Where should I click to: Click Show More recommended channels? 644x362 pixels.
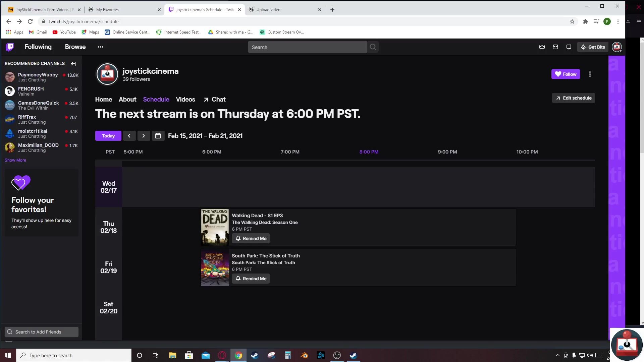point(15,160)
